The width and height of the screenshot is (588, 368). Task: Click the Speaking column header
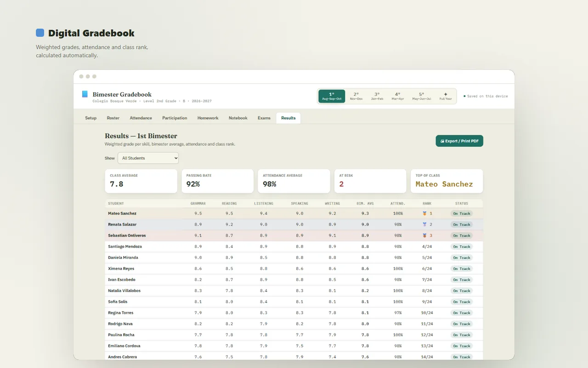click(300, 203)
